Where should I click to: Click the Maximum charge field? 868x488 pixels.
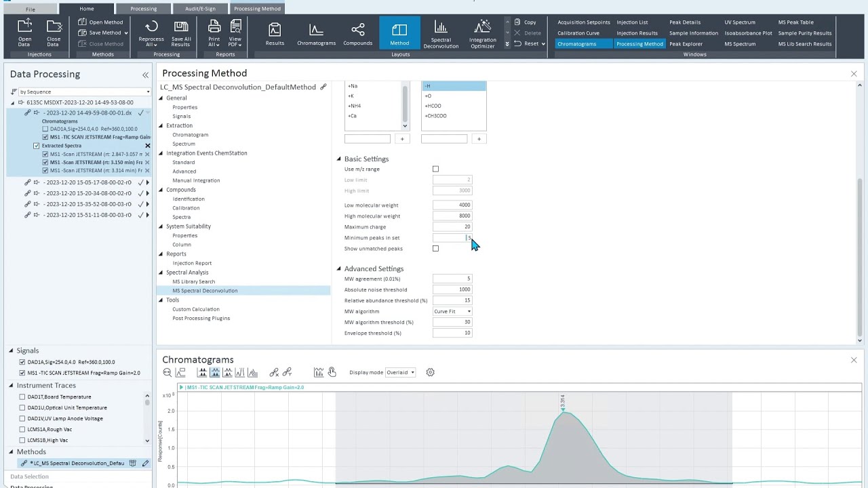pos(452,226)
